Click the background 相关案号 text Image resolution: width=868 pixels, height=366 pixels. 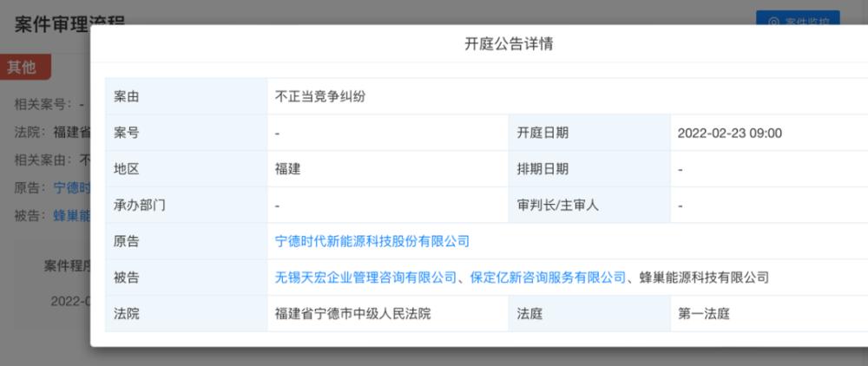(42, 103)
